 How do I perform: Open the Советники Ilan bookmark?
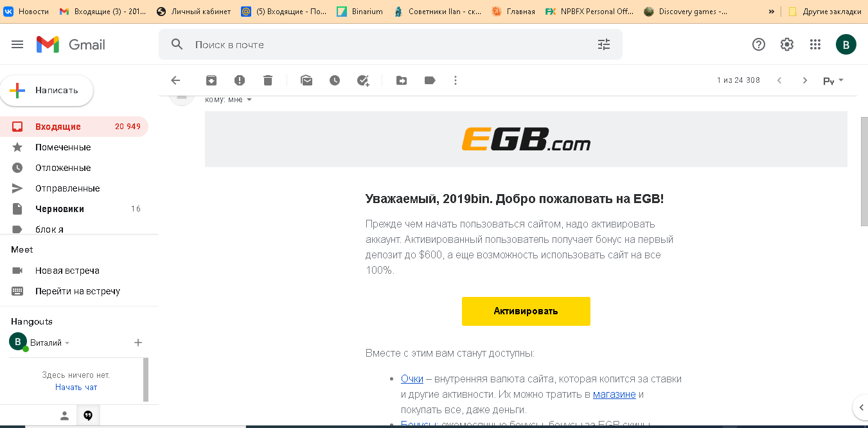coord(437,12)
